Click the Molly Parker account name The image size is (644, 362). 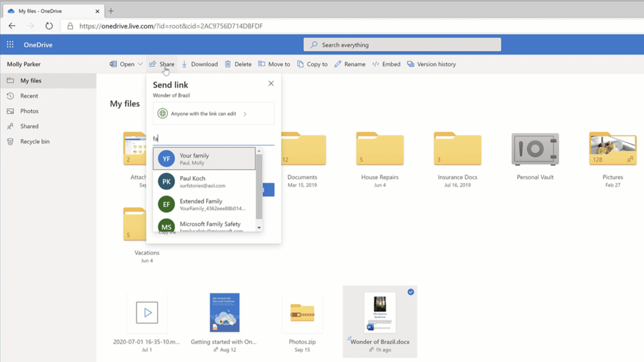tap(24, 64)
